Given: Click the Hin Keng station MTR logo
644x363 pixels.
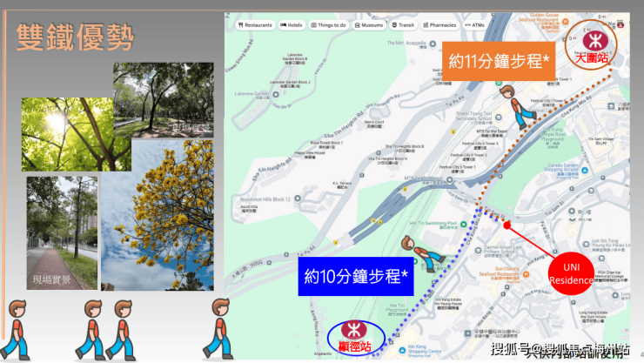Looking at the screenshot, I should [x=353, y=331].
